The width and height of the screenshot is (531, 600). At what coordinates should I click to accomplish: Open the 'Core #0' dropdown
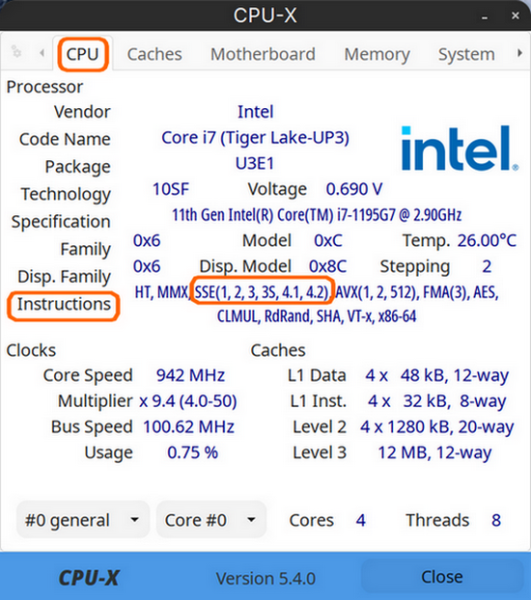[211, 520]
